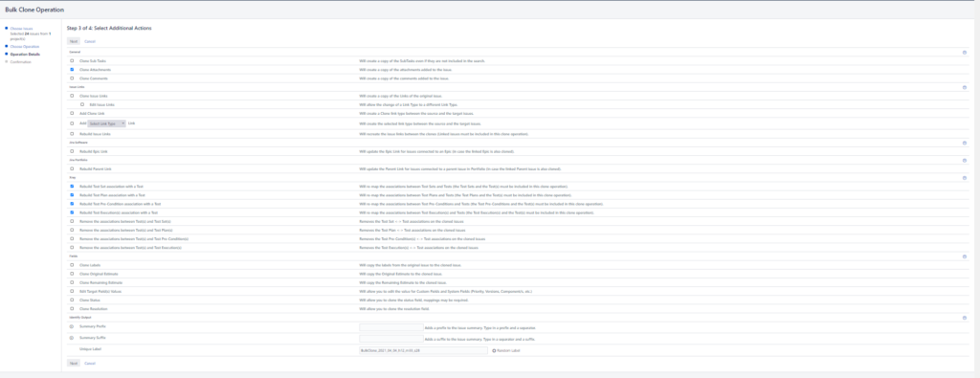The image size is (980, 378).
Task: Enable Rebuild Issue Links checkbox
Action: click(x=72, y=134)
